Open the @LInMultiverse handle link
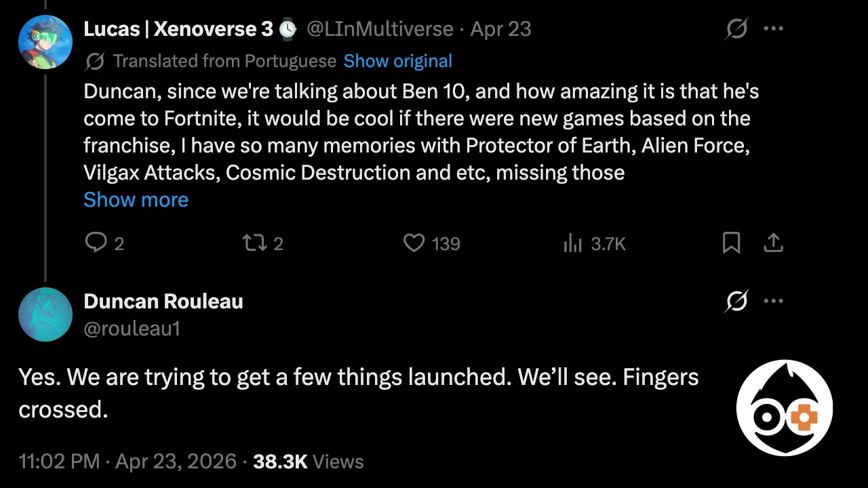The image size is (868, 488). [x=380, y=29]
